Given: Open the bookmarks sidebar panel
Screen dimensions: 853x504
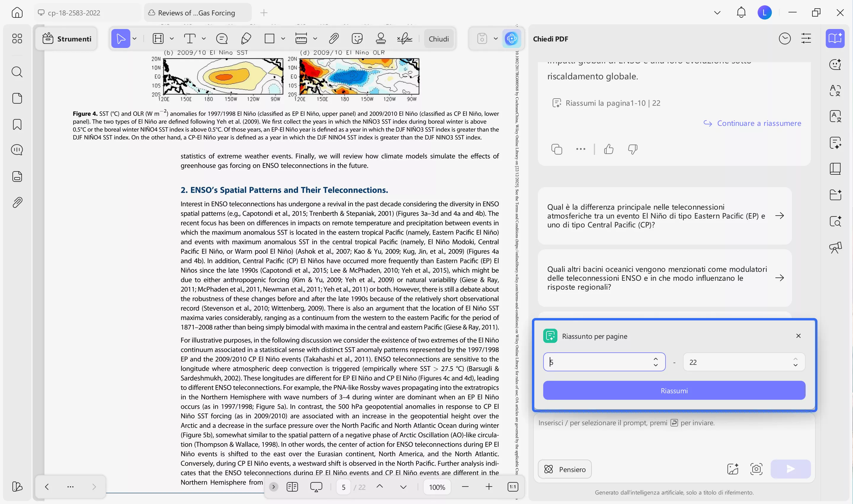Looking at the screenshot, I should tap(17, 124).
